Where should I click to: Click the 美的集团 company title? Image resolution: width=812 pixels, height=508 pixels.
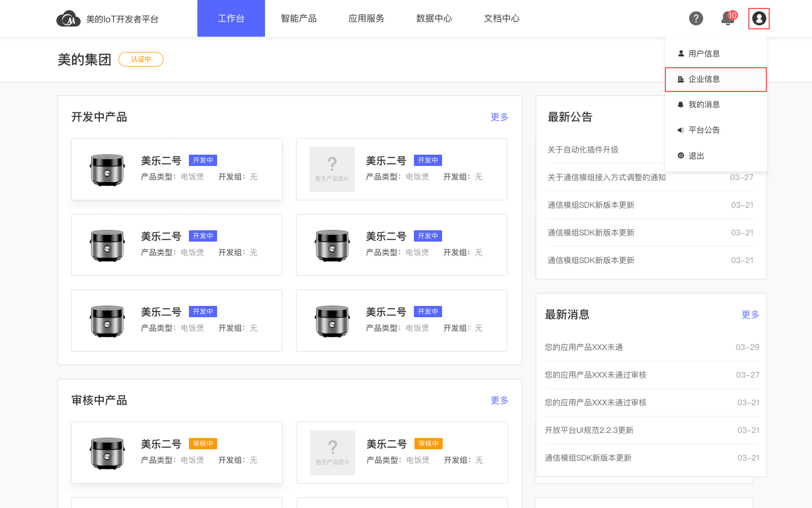click(x=85, y=60)
